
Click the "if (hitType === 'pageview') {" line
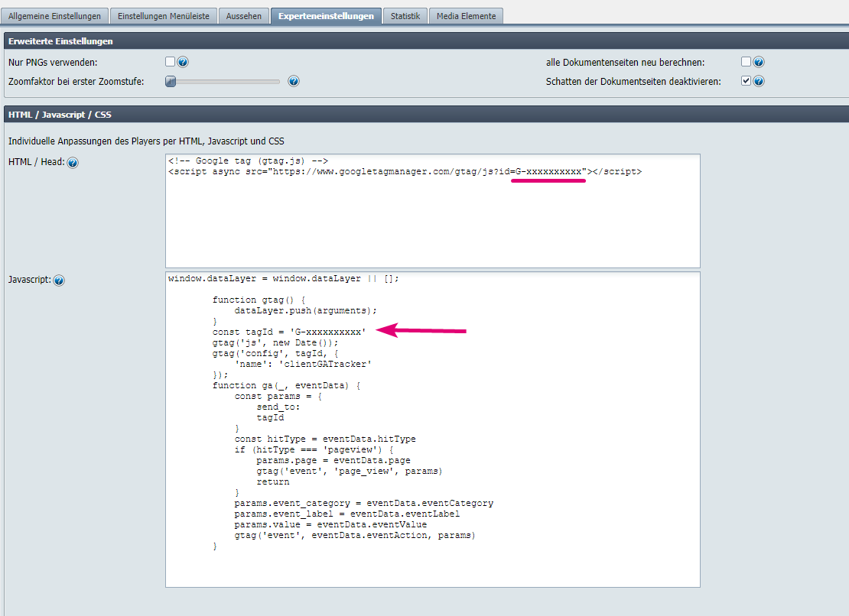click(x=314, y=449)
